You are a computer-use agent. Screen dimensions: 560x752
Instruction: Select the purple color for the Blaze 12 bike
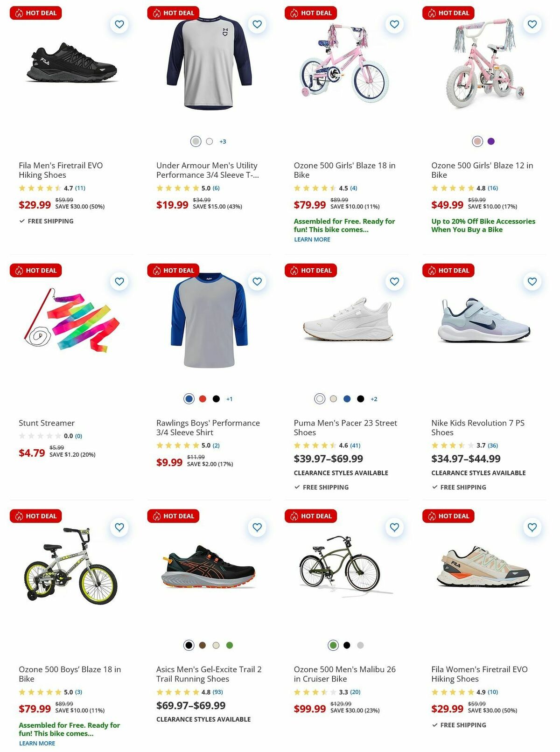(490, 141)
